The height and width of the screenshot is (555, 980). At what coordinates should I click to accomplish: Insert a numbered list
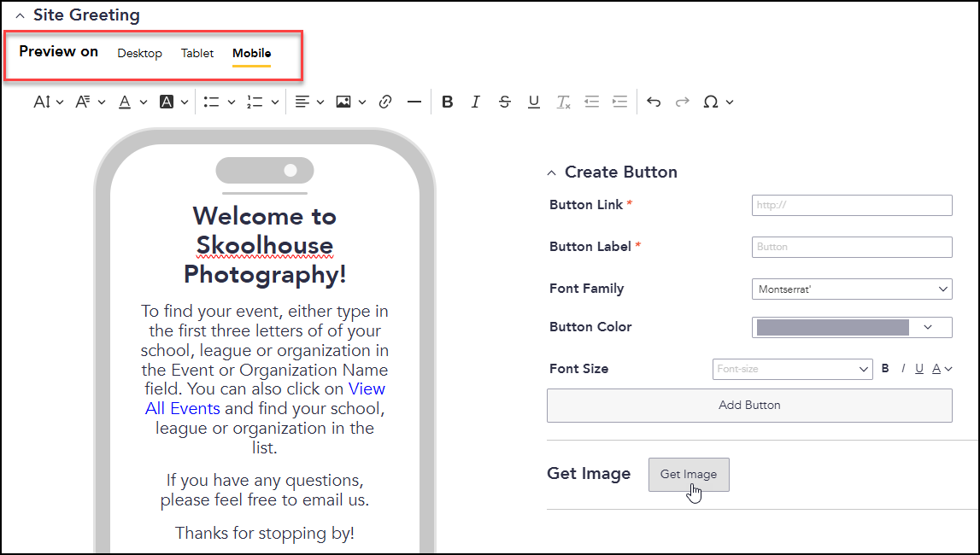pos(255,102)
